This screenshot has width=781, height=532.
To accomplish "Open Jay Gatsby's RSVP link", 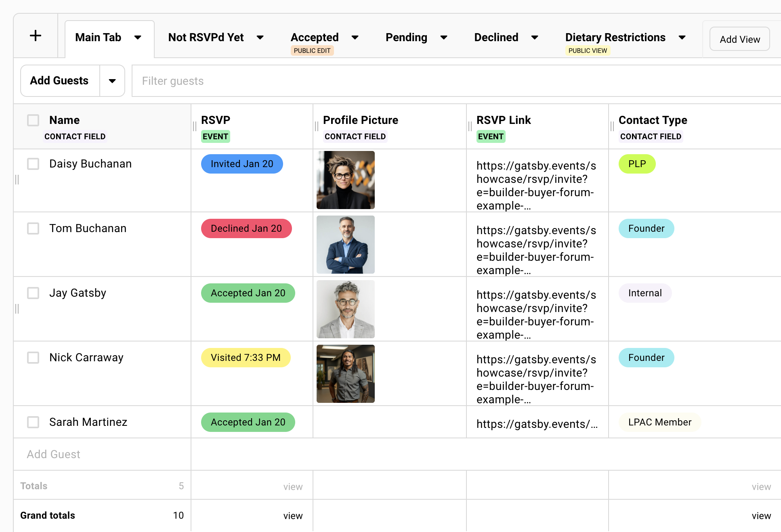I will point(536,315).
